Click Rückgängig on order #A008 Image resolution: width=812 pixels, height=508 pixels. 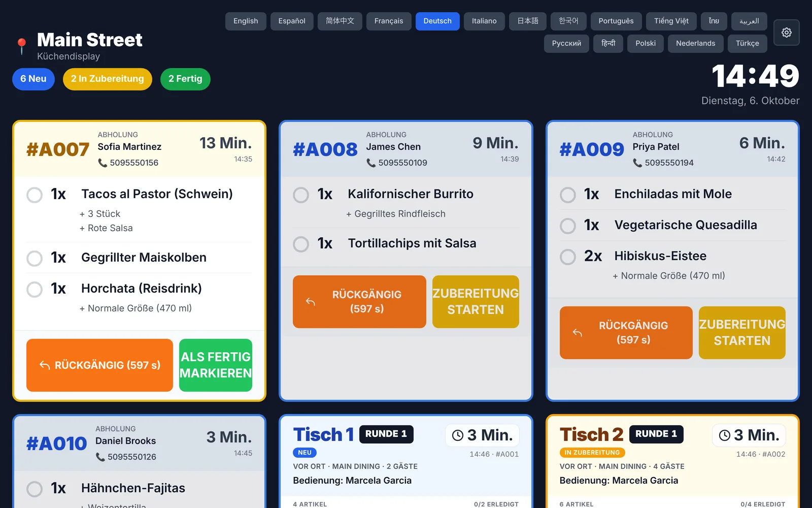coord(359,302)
